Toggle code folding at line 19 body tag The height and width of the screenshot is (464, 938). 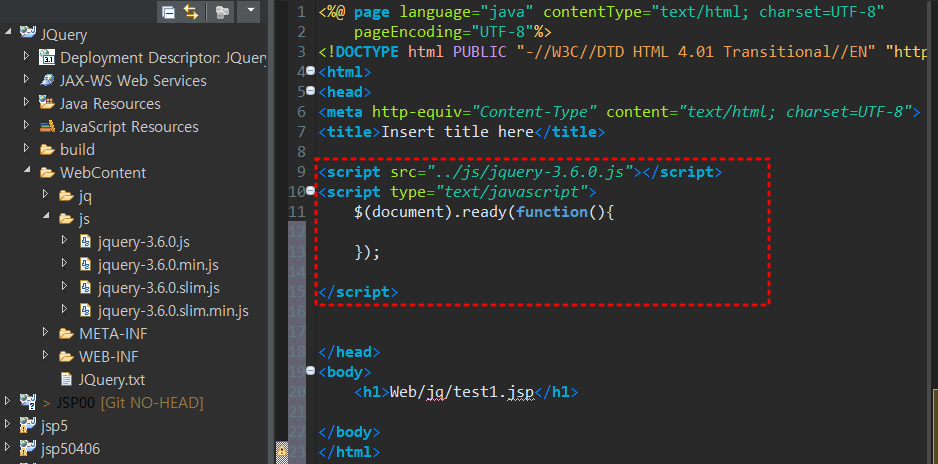310,371
